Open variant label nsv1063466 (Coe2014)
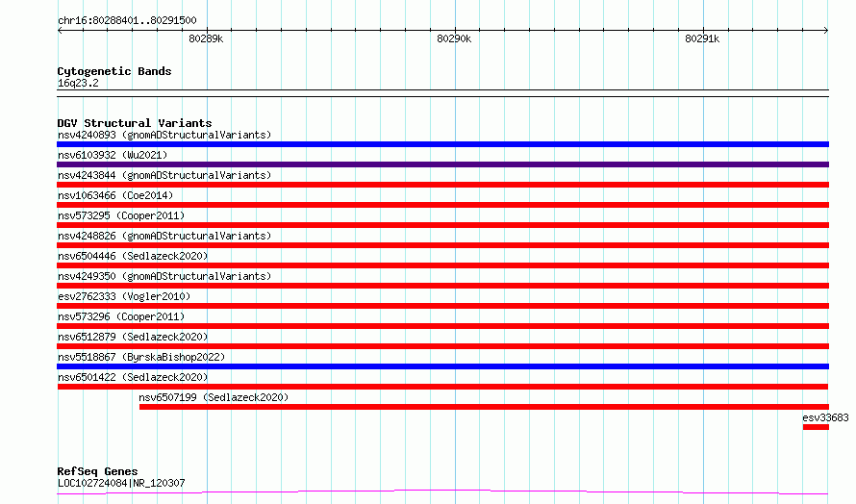 pos(115,195)
